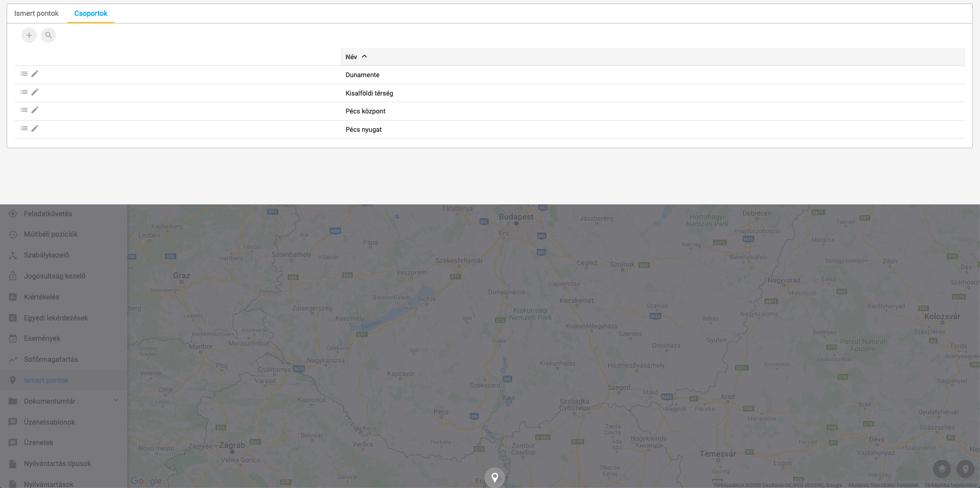This screenshot has width=980, height=488.
Task: Open Általános Szerződési Feltételek map link
Action: (x=882, y=485)
